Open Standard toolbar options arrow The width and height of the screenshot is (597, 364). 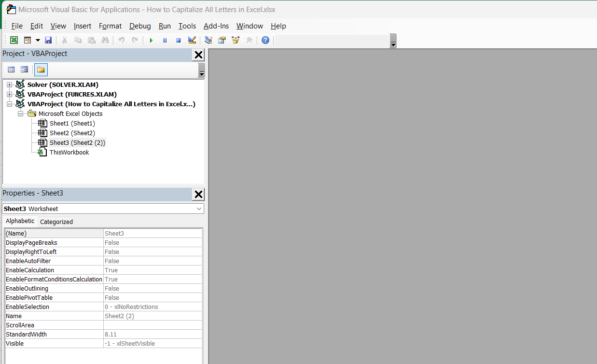point(393,41)
